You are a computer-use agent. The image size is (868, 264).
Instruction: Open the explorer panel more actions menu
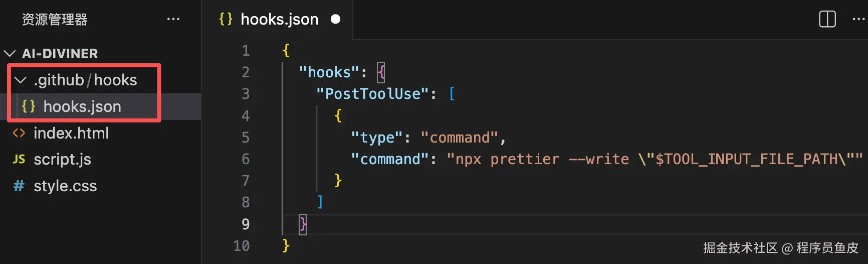173,19
